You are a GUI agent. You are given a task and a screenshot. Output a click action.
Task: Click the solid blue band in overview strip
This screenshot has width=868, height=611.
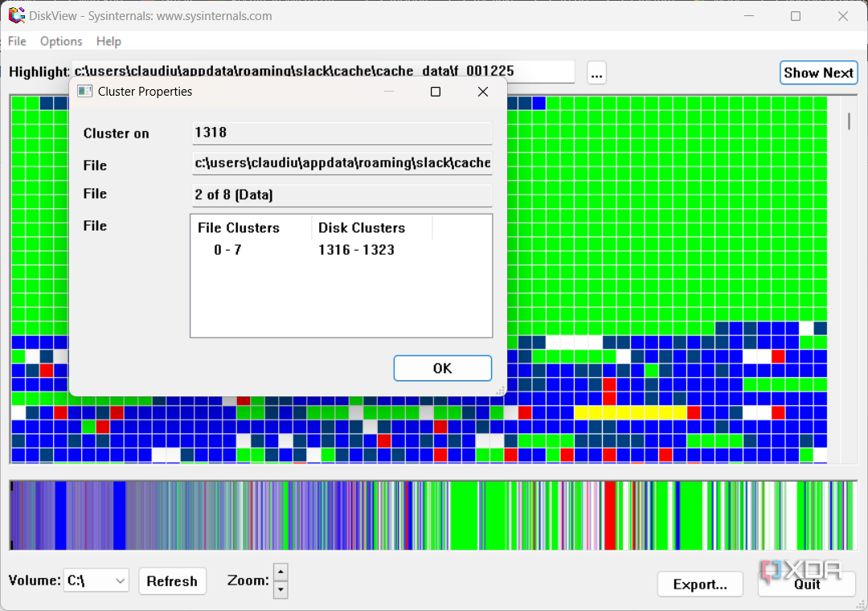(120, 515)
